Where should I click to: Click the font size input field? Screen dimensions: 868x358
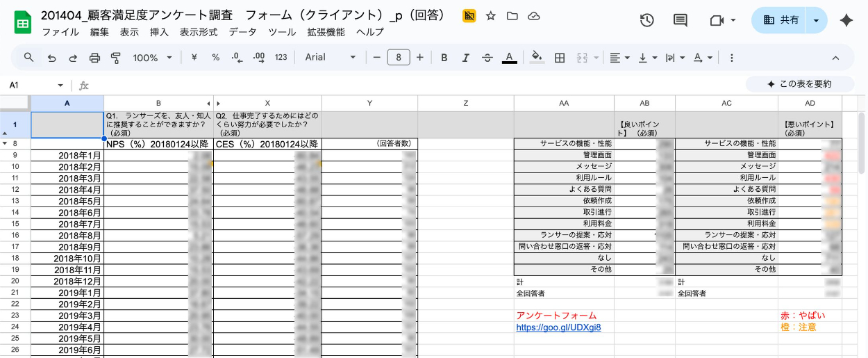click(398, 58)
